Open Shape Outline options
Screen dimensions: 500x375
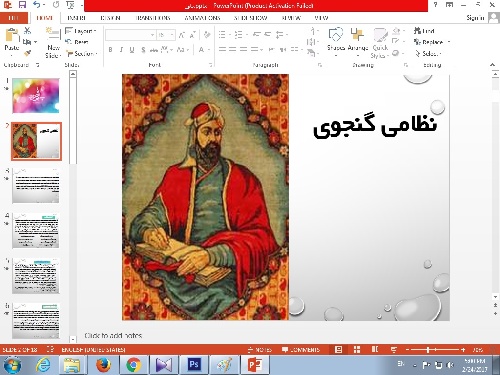[397, 42]
